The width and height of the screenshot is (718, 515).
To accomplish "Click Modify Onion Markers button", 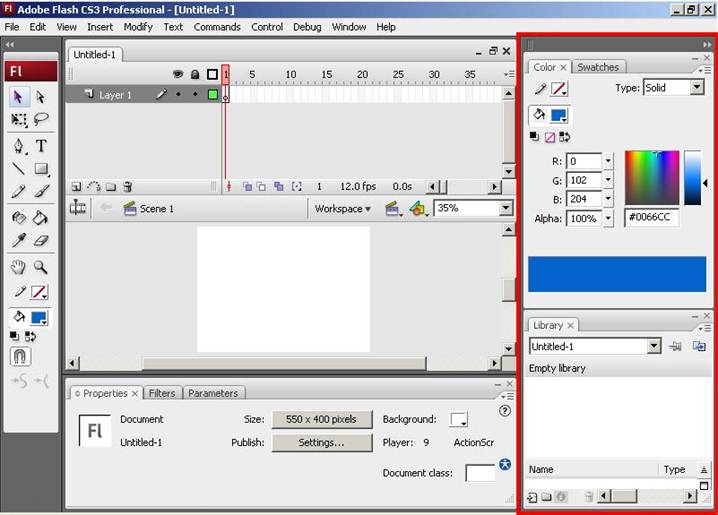I will coord(297,186).
